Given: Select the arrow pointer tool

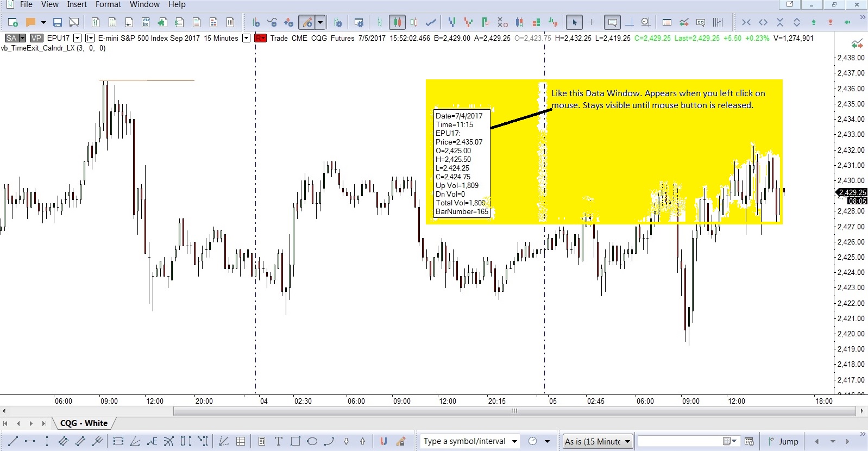Looking at the screenshot, I should (x=574, y=22).
